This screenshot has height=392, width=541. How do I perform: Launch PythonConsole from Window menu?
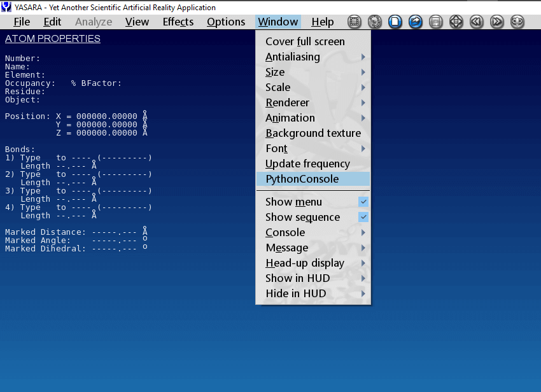tap(313, 179)
